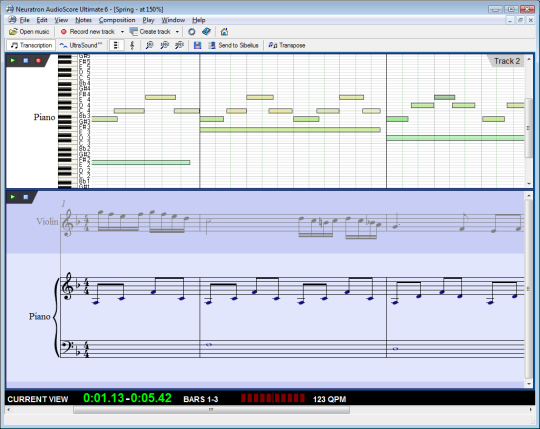Click the Open music toolbar button
Image resolution: width=540 pixels, height=429 pixels.
click(x=29, y=32)
